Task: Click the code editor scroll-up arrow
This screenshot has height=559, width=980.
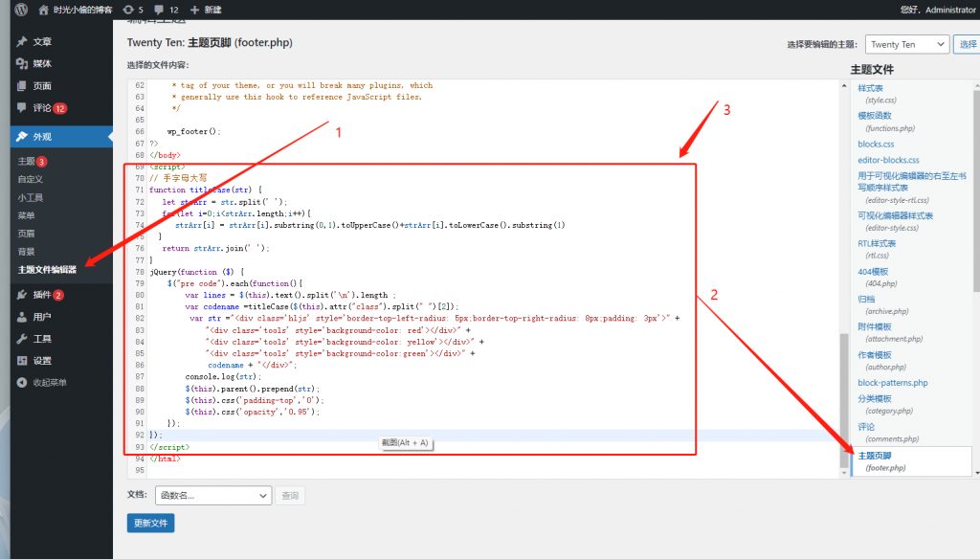Action: tap(844, 85)
